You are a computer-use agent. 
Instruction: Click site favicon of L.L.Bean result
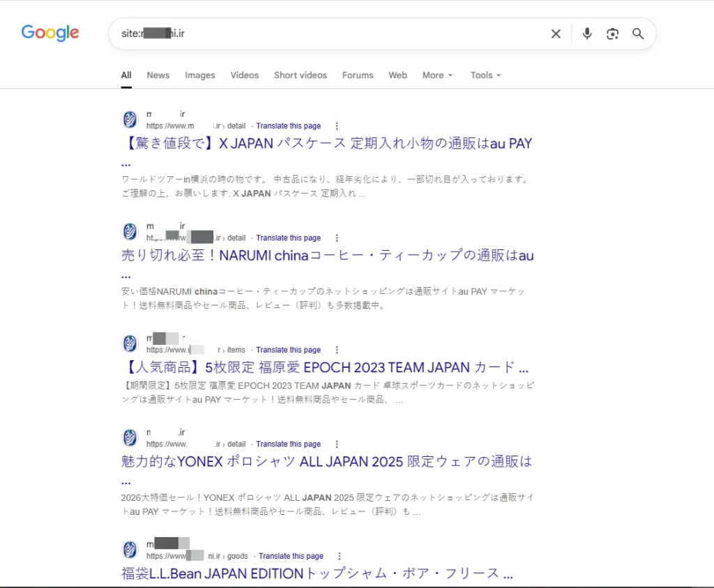[130, 550]
